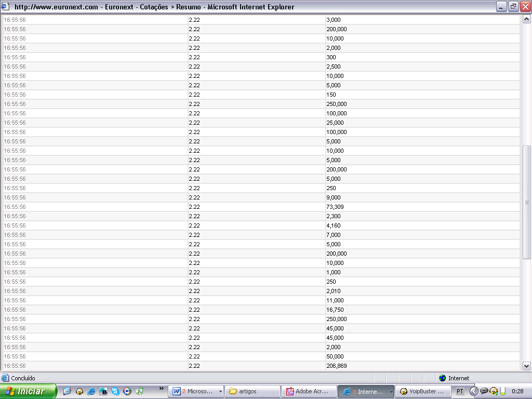Click the Concluído status text
The height and width of the screenshot is (399, 532).
coord(23,378)
